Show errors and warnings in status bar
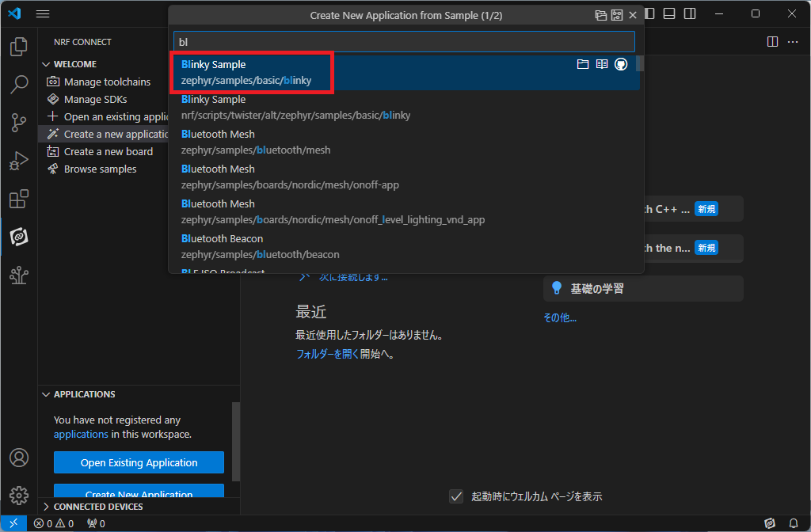The height and width of the screenshot is (532, 811). 54,523
